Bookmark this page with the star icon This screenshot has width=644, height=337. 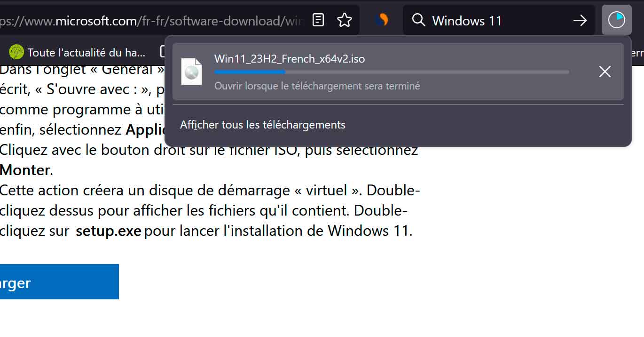pyautogui.click(x=345, y=20)
